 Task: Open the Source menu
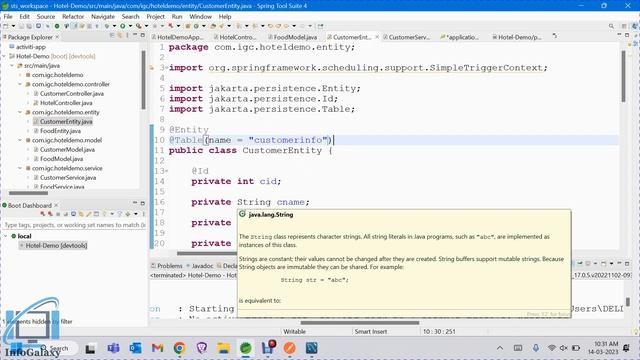tap(46, 16)
